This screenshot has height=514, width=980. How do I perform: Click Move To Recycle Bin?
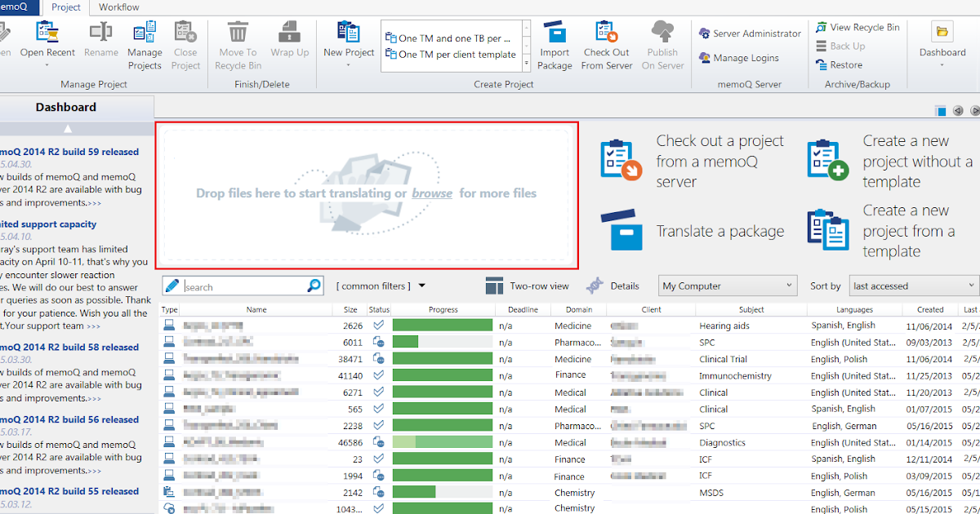(x=238, y=47)
